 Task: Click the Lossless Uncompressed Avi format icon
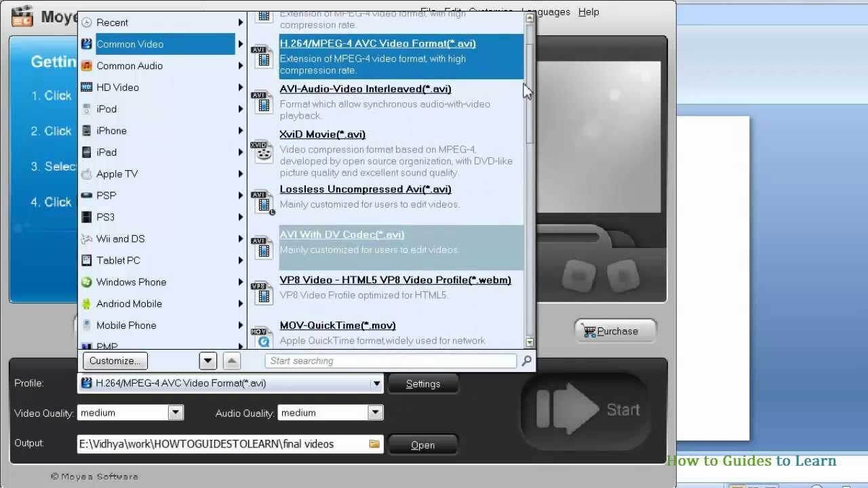pos(262,203)
